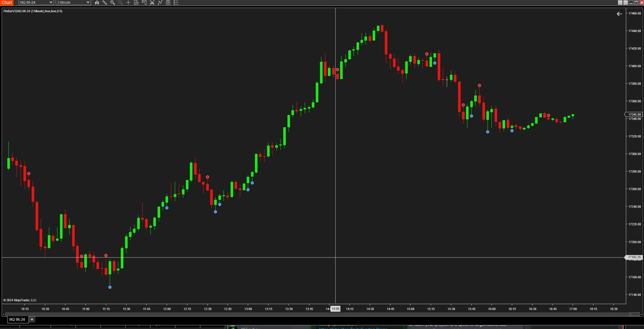This screenshot has width=644, height=329.
Task: Select the NQ 06-24 chart tab
Action: (x=17, y=320)
